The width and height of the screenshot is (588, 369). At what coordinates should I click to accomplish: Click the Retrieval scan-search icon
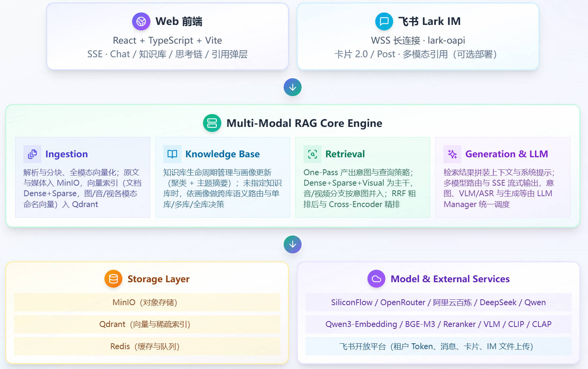pyautogui.click(x=313, y=154)
